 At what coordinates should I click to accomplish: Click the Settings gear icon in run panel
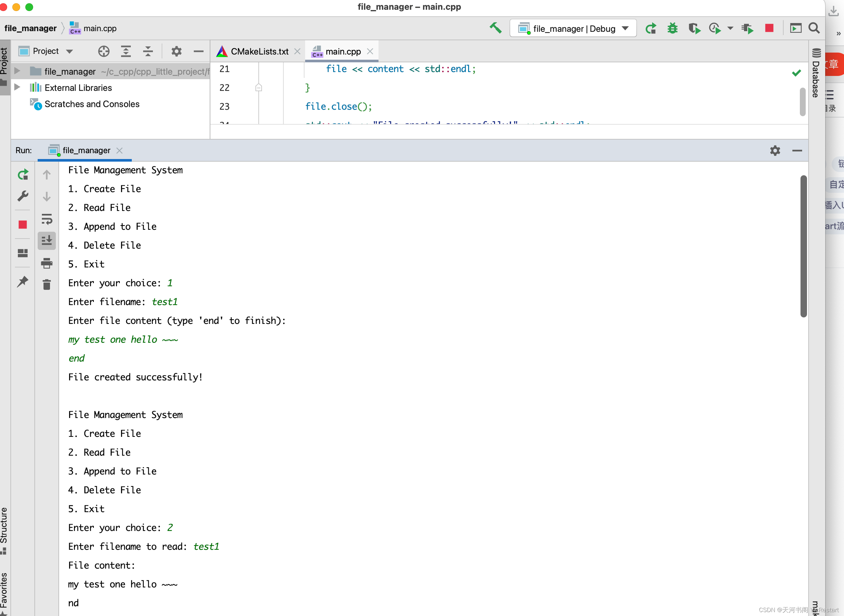tap(775, 151)
